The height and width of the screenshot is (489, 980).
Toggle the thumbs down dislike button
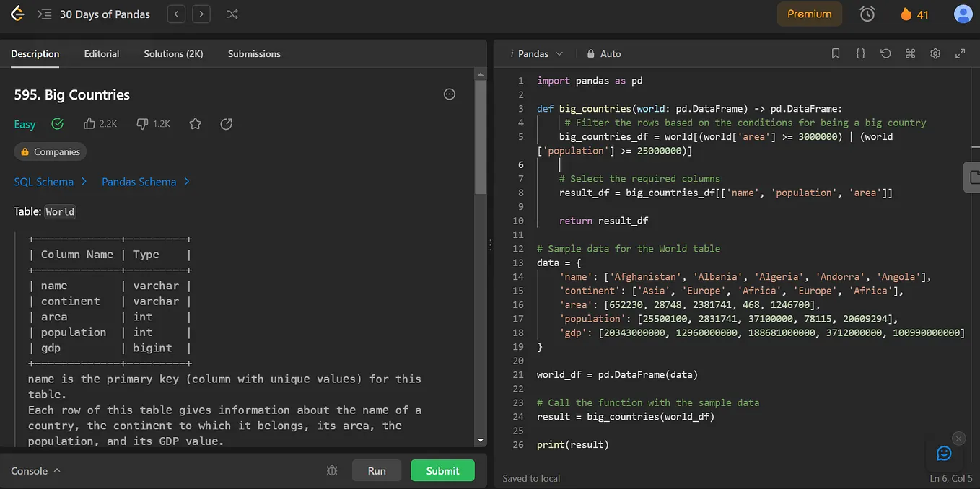pyautogui.click(x=153, y=124)
